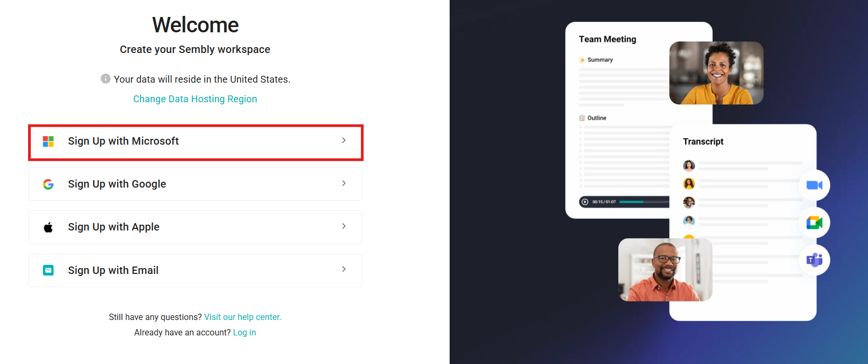Click the info icon beside data residency notice
The width and height of the screenshot is (868, 364).
pos(106,78)
